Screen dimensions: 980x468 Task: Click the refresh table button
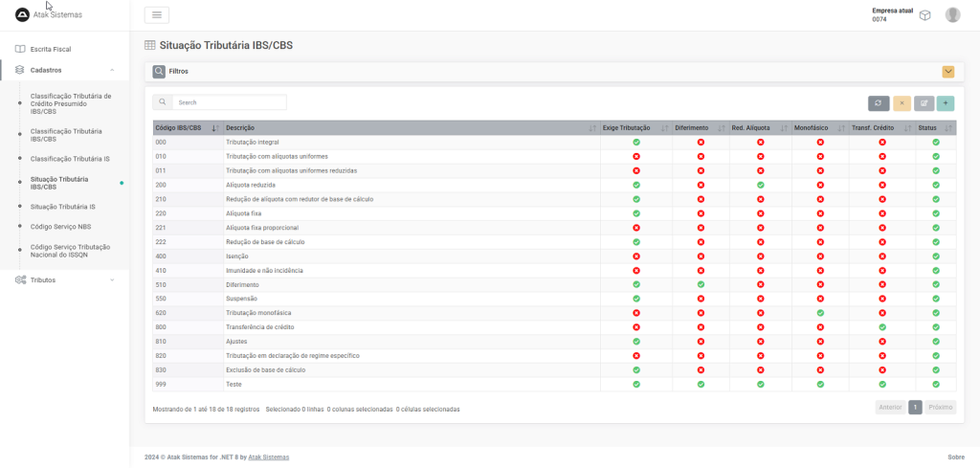[x=879, y=103]
